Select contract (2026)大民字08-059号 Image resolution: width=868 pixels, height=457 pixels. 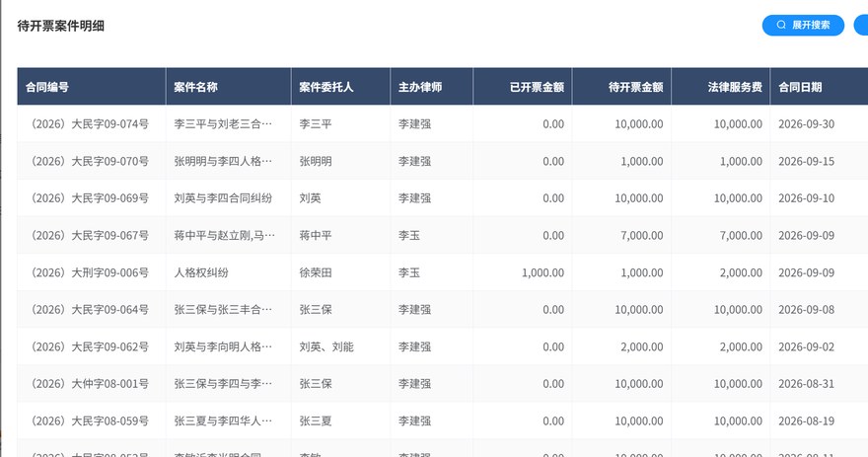click(x=88, y=421)
